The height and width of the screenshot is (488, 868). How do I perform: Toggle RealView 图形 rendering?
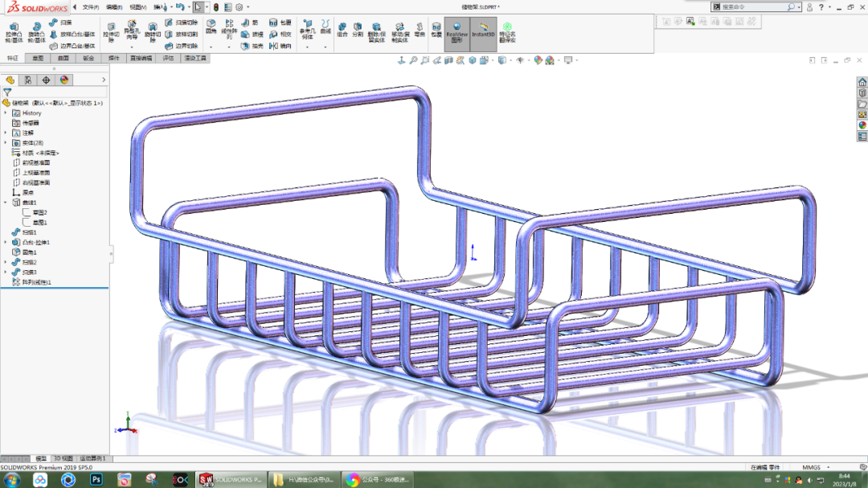pos(457,32)
